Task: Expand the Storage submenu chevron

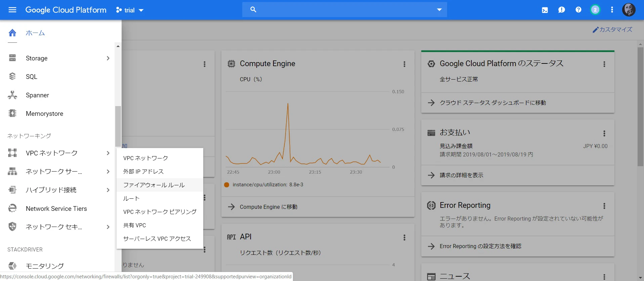Action: click(108, 58)
